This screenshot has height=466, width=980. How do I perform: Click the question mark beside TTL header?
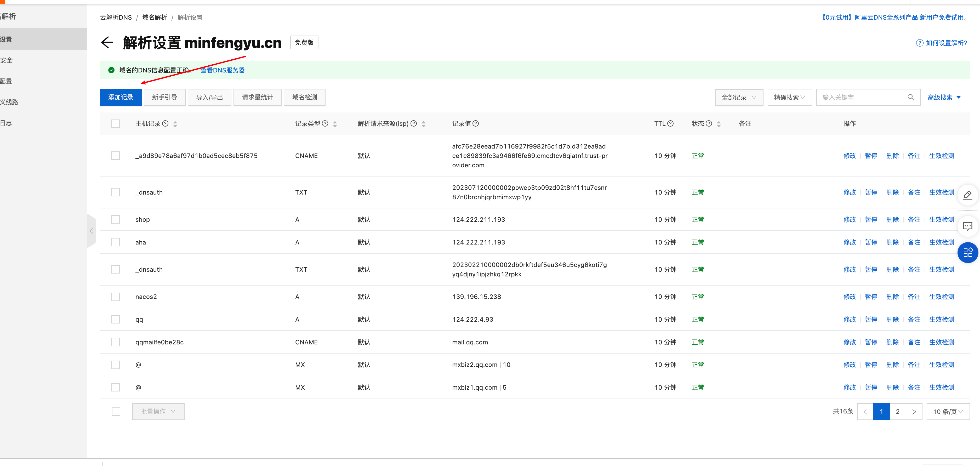(x=670, y=123)
